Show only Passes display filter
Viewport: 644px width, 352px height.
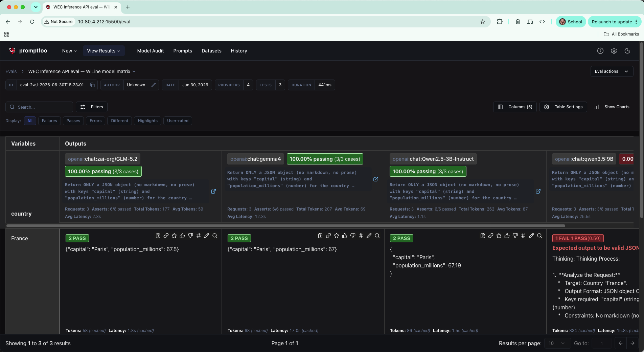coord(73,121)
